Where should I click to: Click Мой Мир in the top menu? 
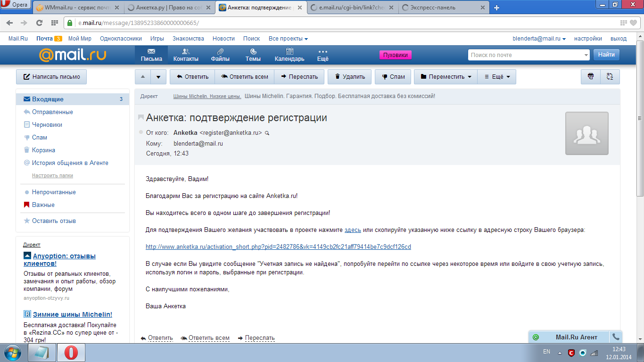pos(80,39)
